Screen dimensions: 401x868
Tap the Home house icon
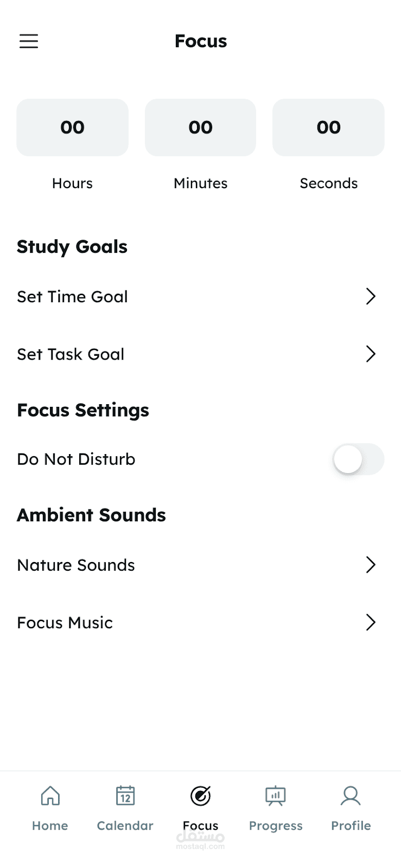[50, 796]
